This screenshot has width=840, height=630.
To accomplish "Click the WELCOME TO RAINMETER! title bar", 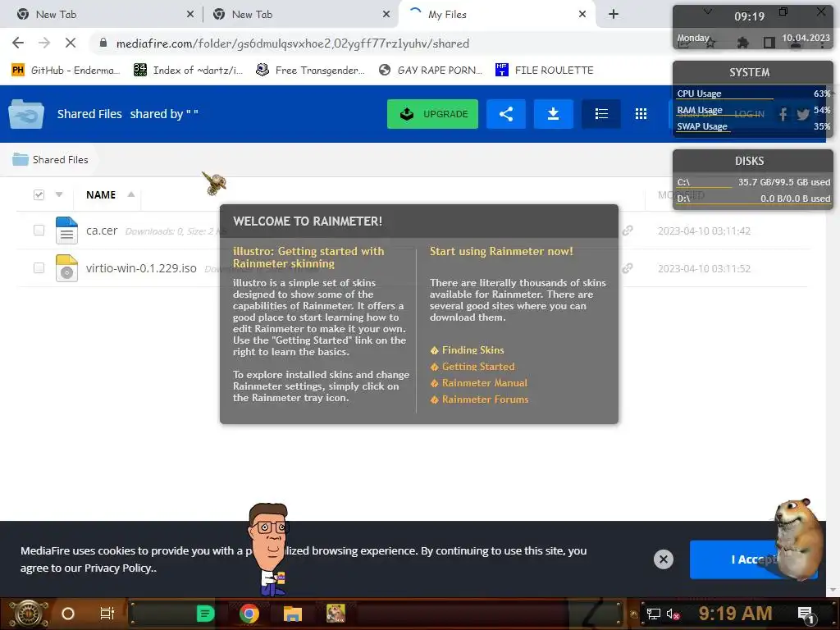I will click(x=419, y=221).
